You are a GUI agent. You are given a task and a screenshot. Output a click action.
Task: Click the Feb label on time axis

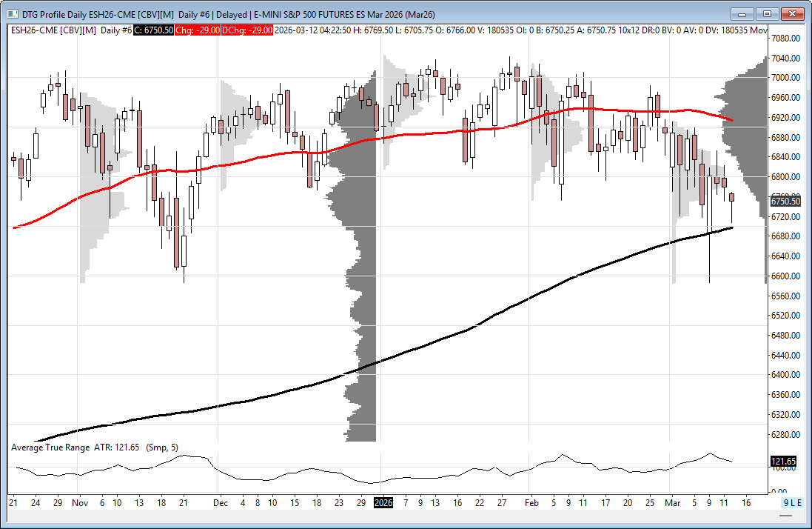[x=530, y=502]
